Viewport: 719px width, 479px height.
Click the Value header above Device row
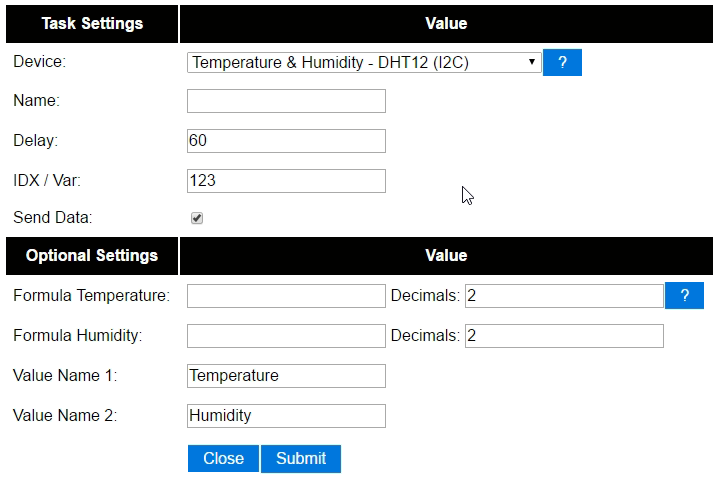coord(446,24)
